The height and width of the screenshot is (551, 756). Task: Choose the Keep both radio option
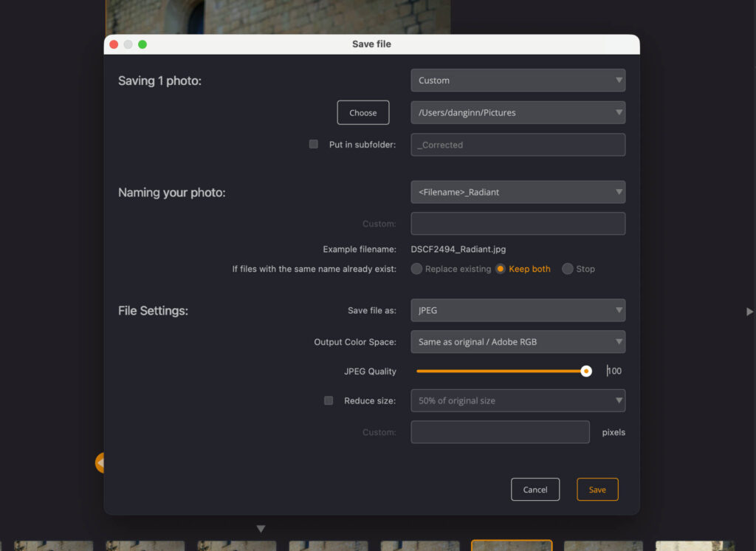point(501,269)
